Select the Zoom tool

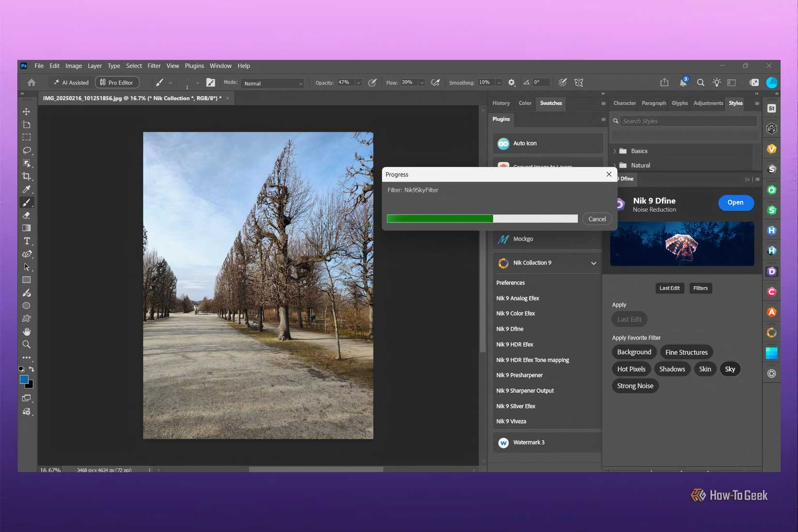coord(27,344)
